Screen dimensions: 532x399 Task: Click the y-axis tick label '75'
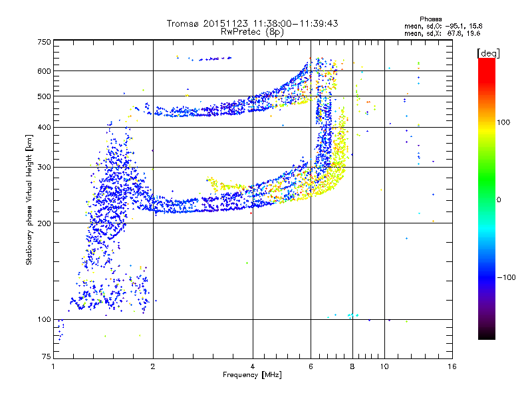[x=47, y=356]
